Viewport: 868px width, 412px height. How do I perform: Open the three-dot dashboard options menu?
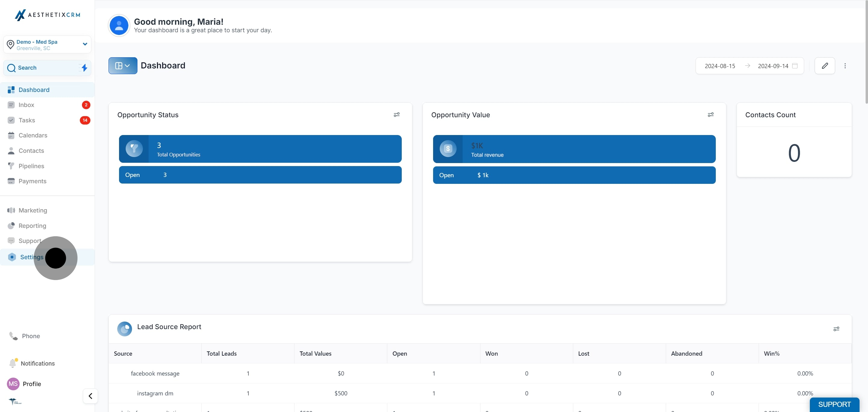(x=845, y=66)
